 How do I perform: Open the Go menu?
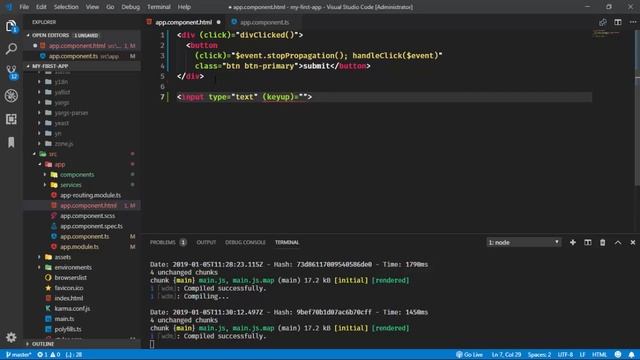coord(110,7)
